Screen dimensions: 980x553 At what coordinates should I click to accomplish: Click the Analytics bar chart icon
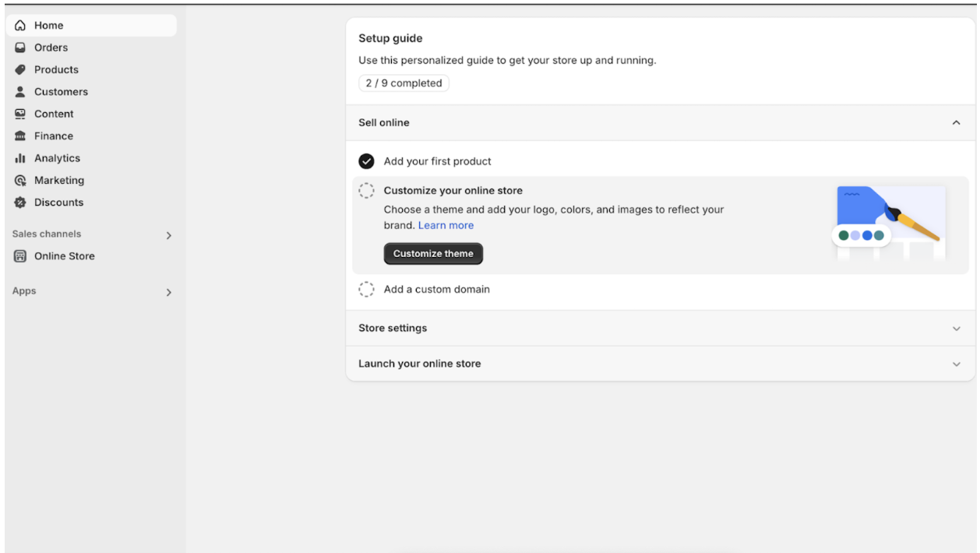[x=20, y=158]
